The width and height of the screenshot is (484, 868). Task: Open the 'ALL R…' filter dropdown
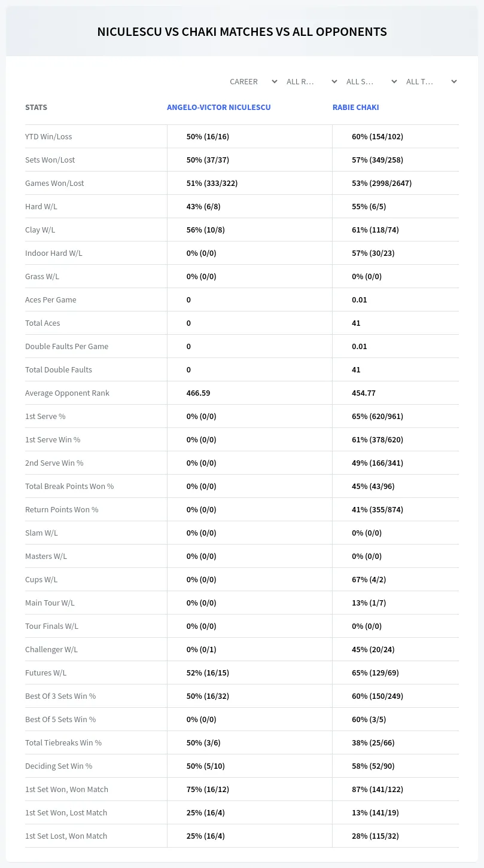(x=311, y=81)
